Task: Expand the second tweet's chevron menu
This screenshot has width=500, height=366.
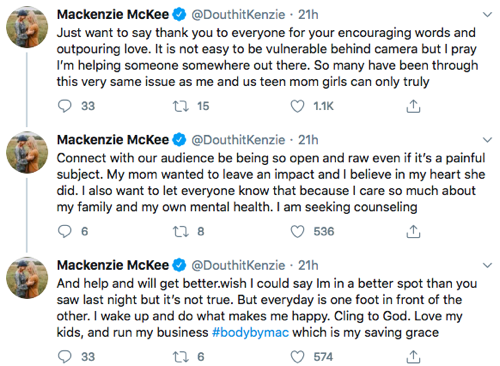Action: 487,140
